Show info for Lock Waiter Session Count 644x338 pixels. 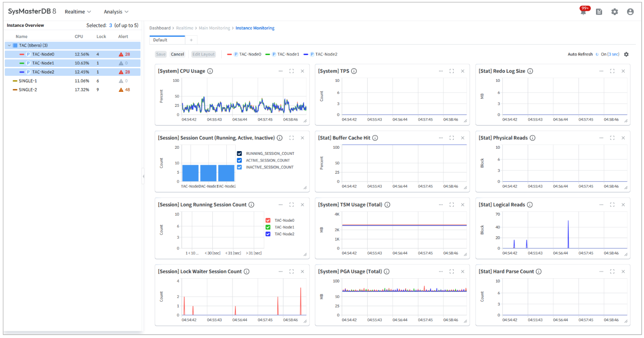click(x=247, y=272)
